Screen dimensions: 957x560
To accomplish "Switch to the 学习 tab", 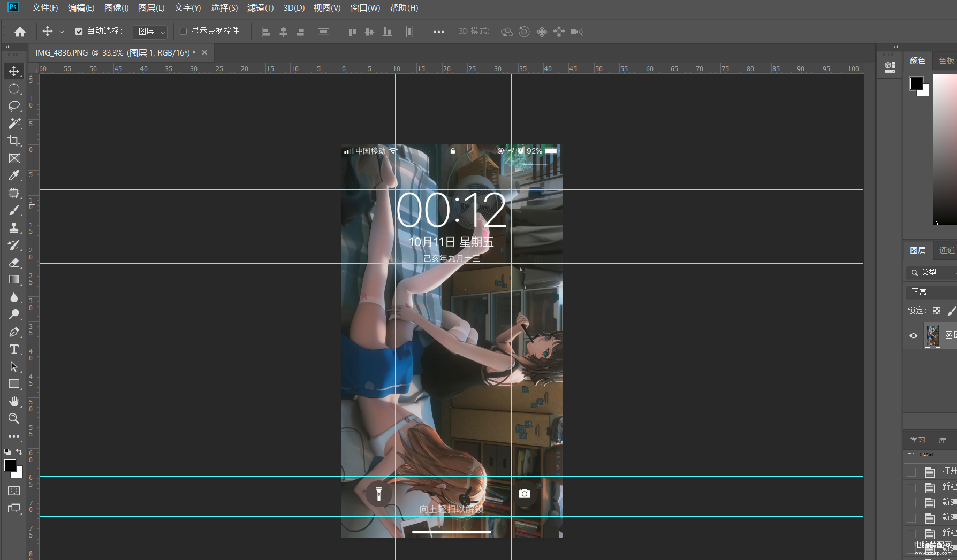I will (917, 440).
